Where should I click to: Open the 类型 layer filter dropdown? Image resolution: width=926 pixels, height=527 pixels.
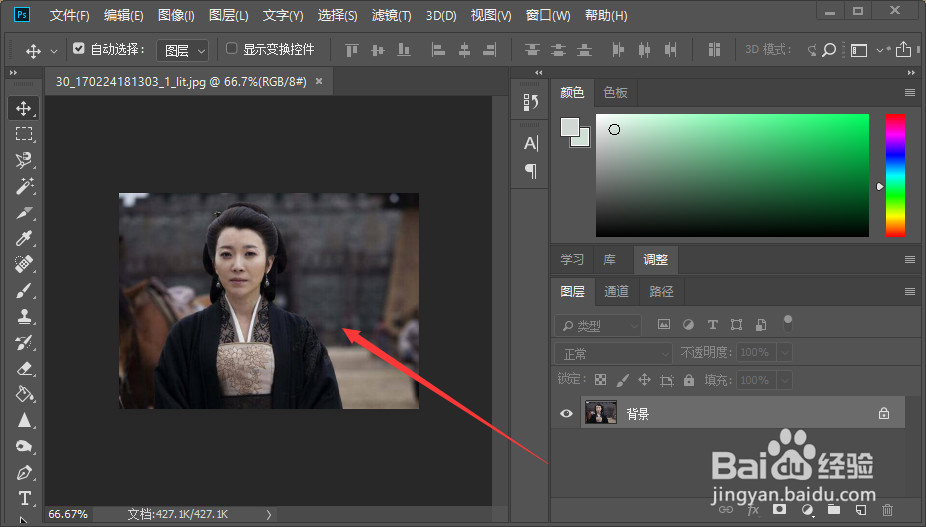pos(598,325)
